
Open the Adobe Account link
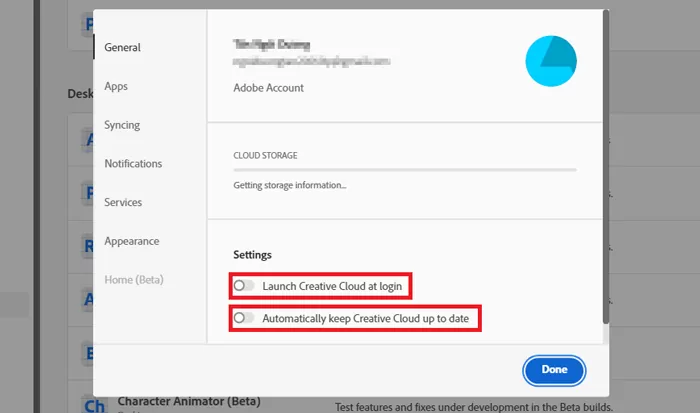point(268,88)
